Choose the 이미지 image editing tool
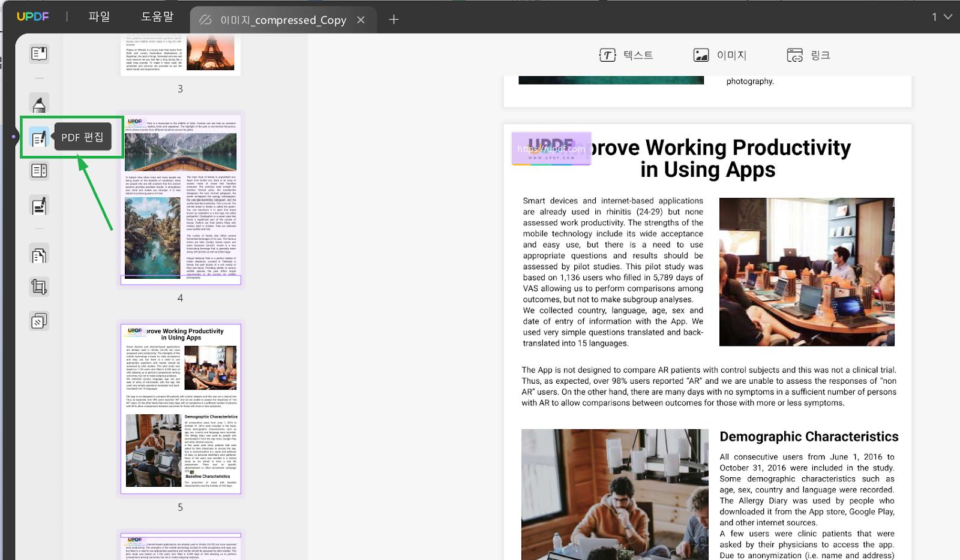 coord(719,55)
